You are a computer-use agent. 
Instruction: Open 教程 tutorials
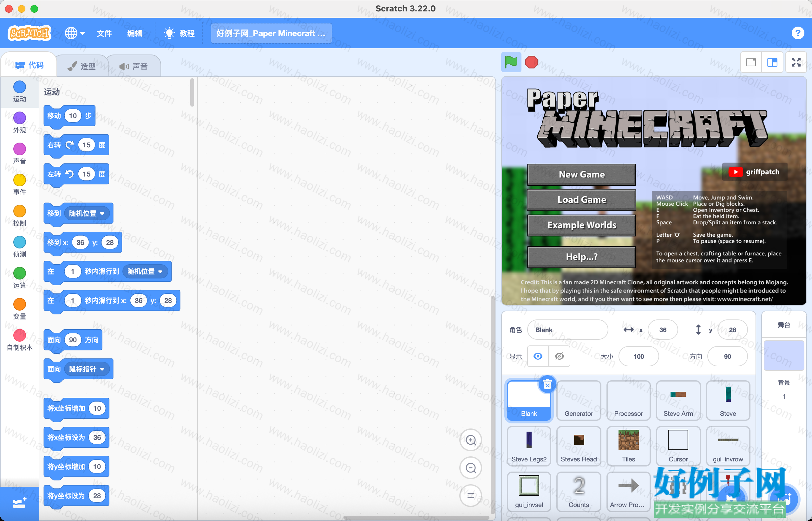179,33
